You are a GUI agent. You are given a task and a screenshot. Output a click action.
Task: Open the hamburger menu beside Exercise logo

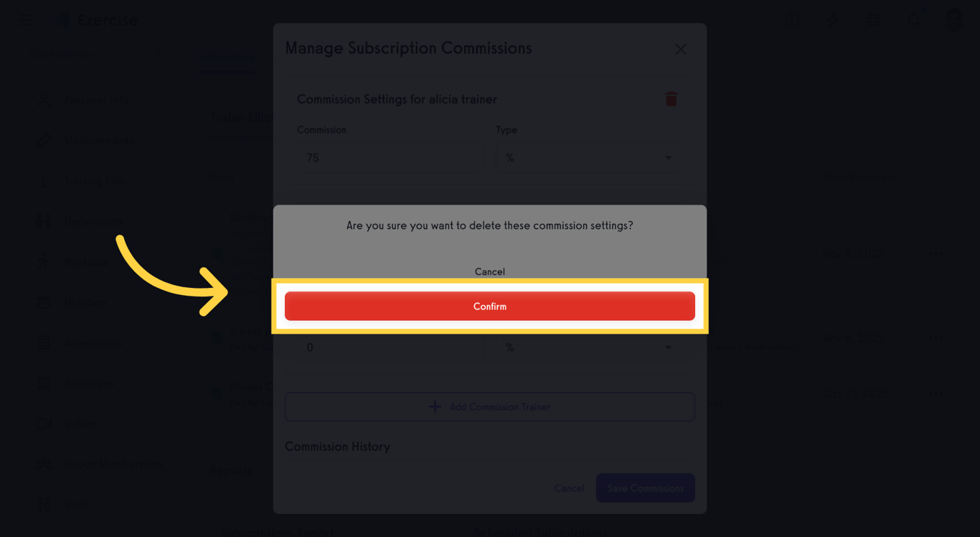(x=27, y=20)
